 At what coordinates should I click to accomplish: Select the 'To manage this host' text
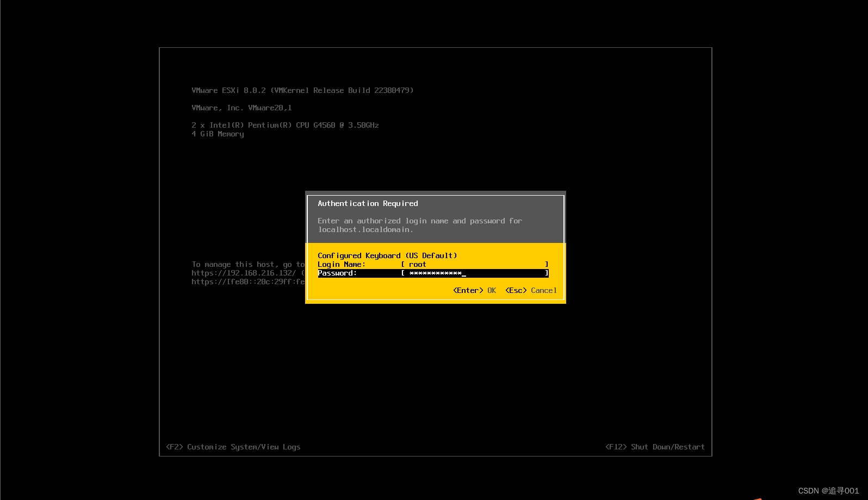[x=248, y=265]
